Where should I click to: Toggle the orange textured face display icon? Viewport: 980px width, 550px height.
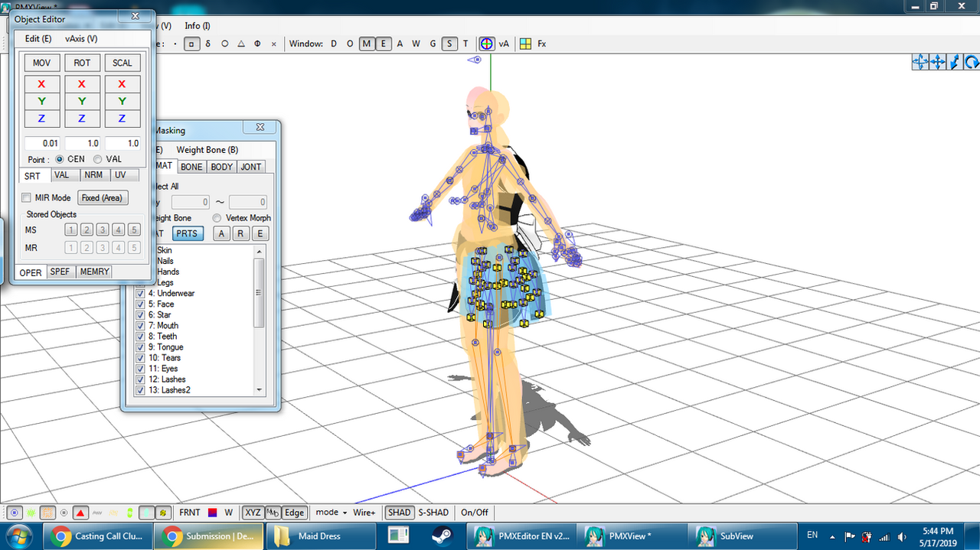tap(47, 513)
